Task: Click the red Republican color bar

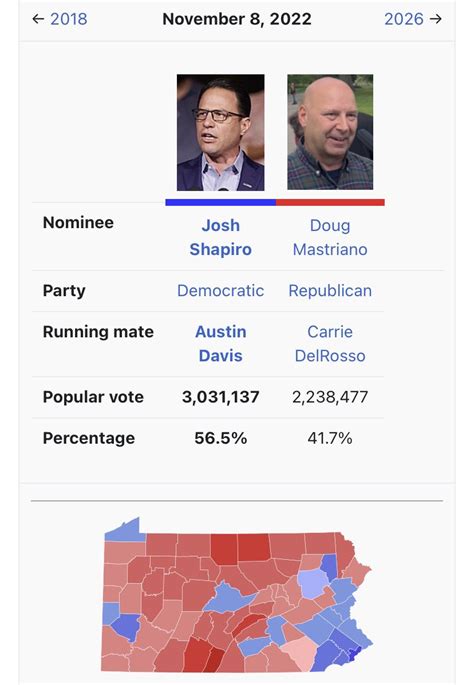Action: [330, 202]
